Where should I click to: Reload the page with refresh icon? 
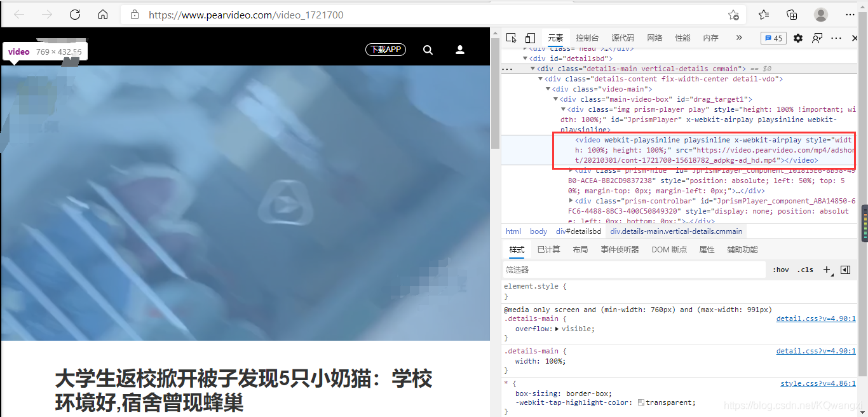coord(75,15)
